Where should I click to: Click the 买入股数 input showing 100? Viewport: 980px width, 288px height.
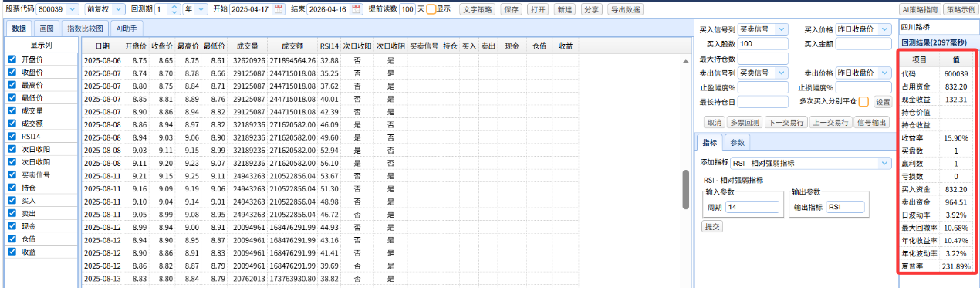(762, 43)
